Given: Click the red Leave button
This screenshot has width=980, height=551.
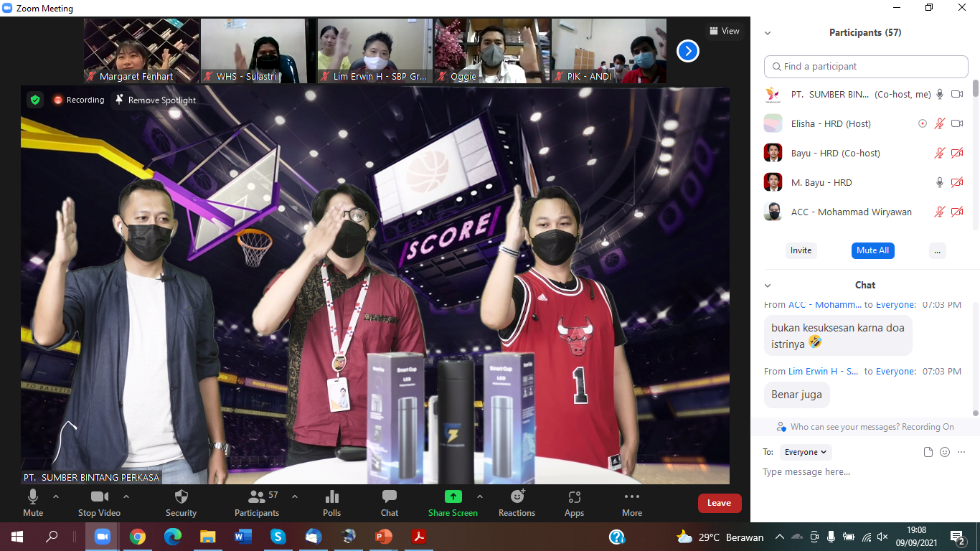Looking at the screenshot, I should tap(720, 503).
